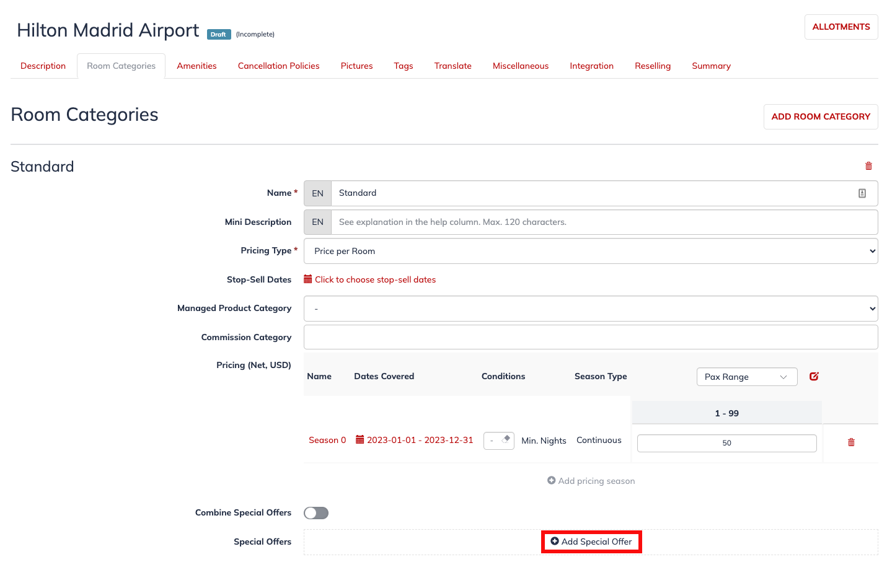This screenshot has height=588, width=887.
Task: Click the plus icon for Add pricing season
Action: click(x=552, y=480)
